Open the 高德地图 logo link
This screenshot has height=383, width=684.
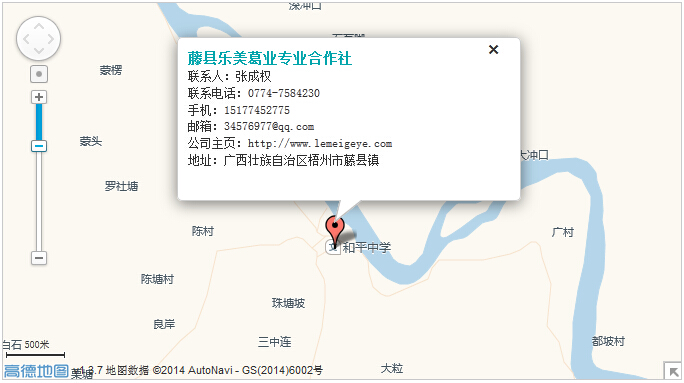pos(36,371)
